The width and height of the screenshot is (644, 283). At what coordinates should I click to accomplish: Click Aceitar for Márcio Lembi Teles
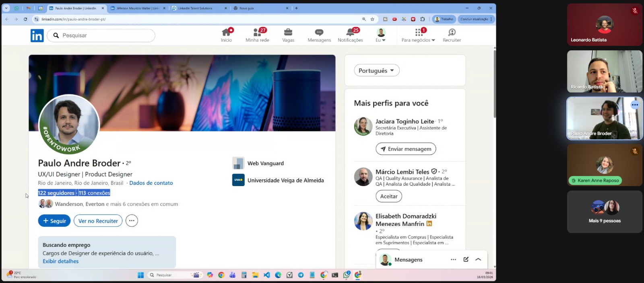coord(389,196)
